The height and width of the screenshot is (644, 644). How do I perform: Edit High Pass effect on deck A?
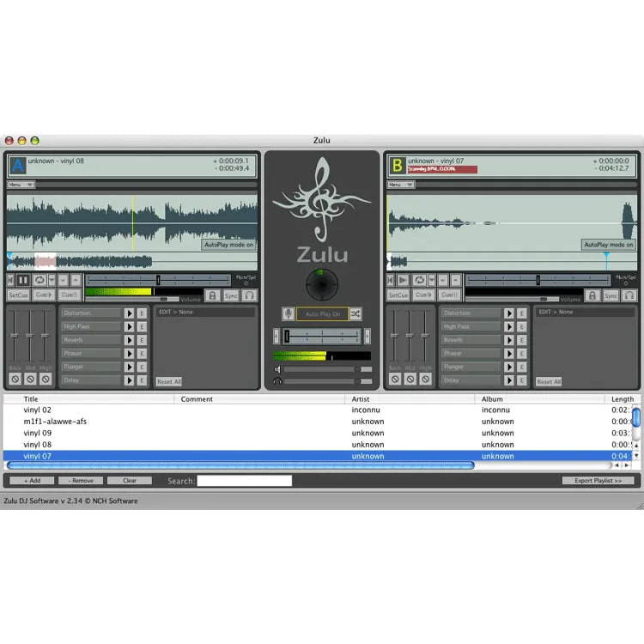142,327
